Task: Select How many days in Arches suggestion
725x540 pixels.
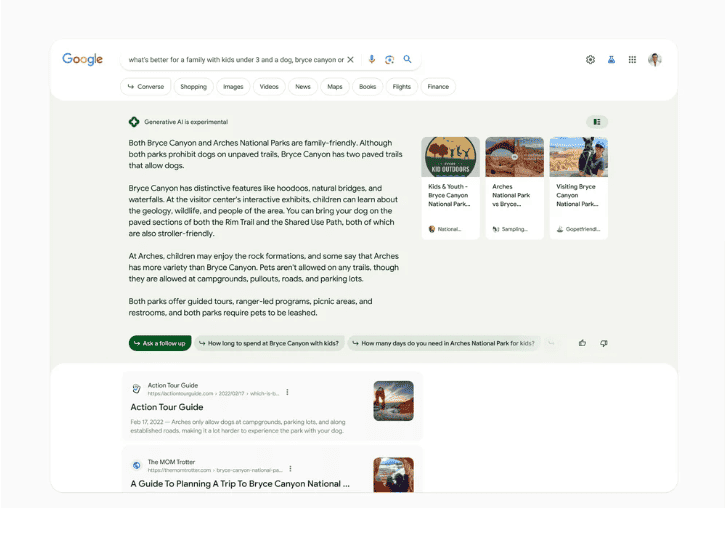Action: pos(444,343)
